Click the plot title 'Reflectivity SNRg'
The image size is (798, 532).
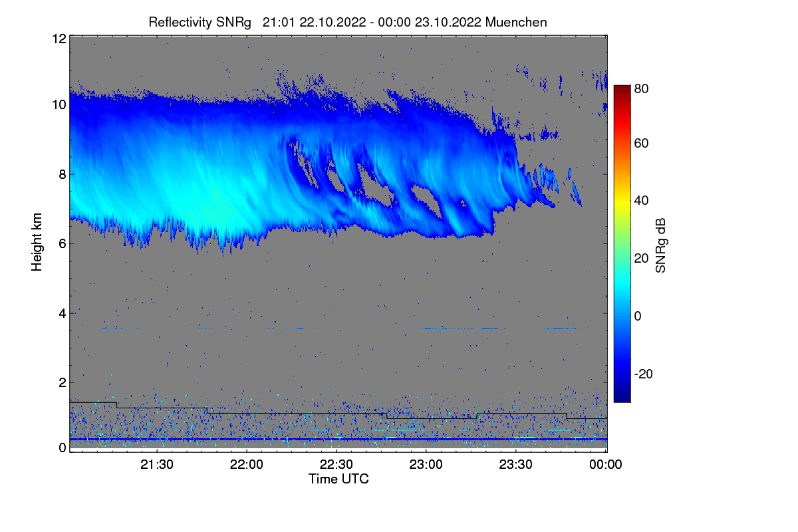pos(200,22)
